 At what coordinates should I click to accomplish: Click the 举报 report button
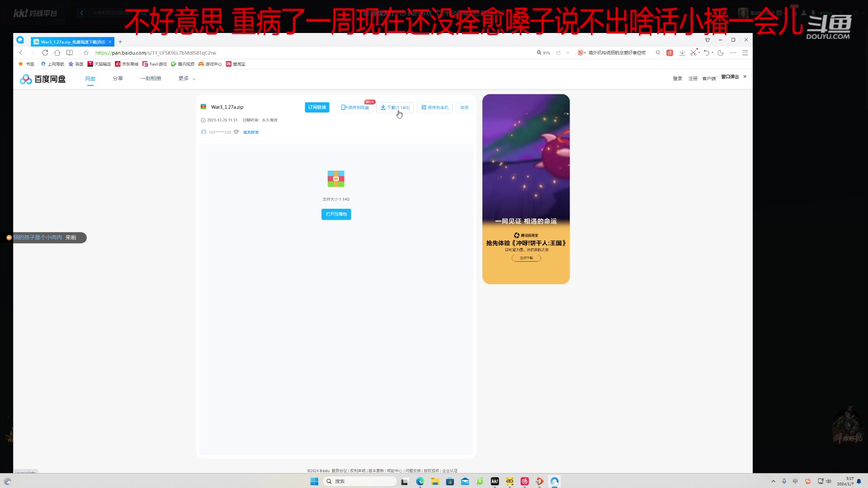tap(464, 108)
